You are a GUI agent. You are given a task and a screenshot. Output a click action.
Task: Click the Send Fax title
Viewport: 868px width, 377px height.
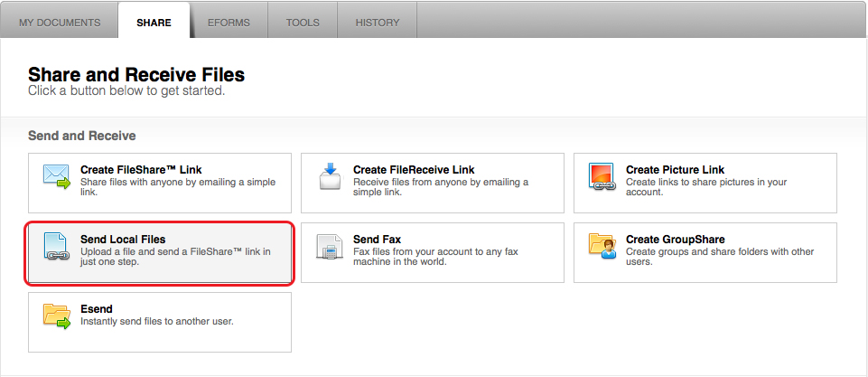tap(377, 240)
